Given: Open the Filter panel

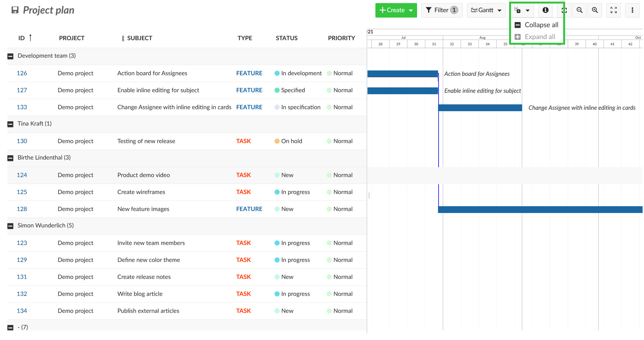Looking at the screenshot, I should (x=441, y=10).
